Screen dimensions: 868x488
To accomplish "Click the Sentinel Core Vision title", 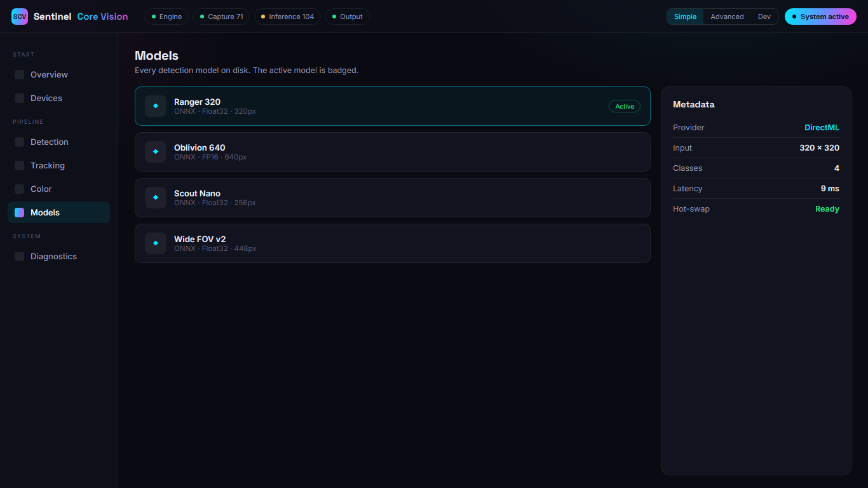I will point(81,17).
